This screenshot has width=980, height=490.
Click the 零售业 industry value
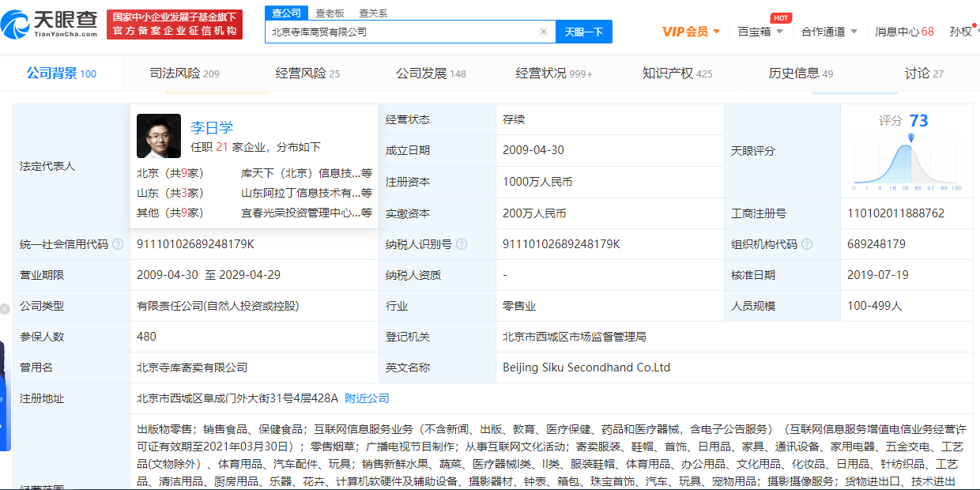point(519,306)
